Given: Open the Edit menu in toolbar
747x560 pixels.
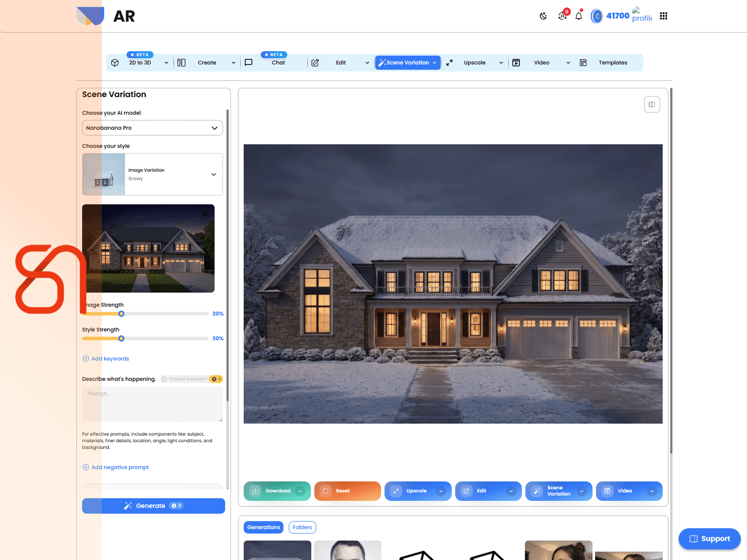Looking at the screenshot, I should (341, 63).
